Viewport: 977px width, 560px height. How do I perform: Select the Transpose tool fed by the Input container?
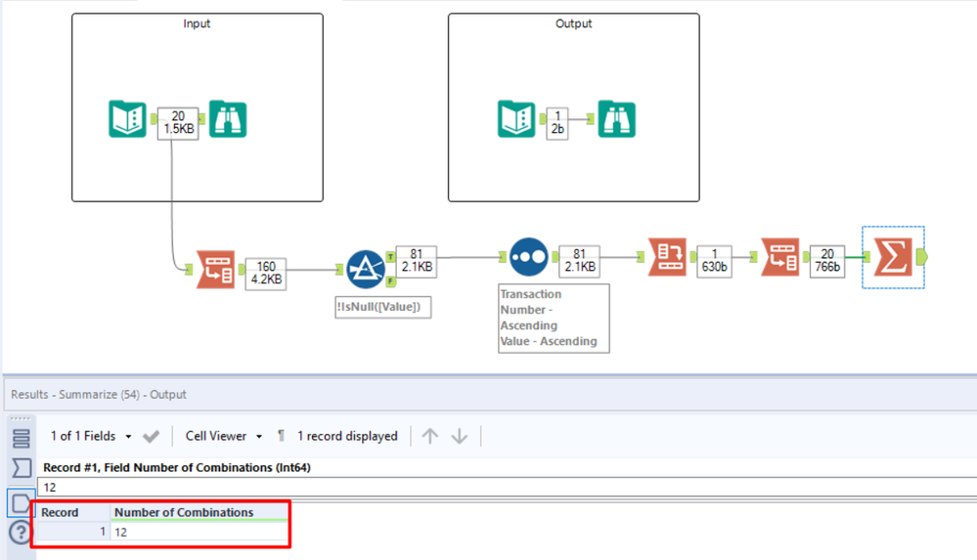pos(215,269)
